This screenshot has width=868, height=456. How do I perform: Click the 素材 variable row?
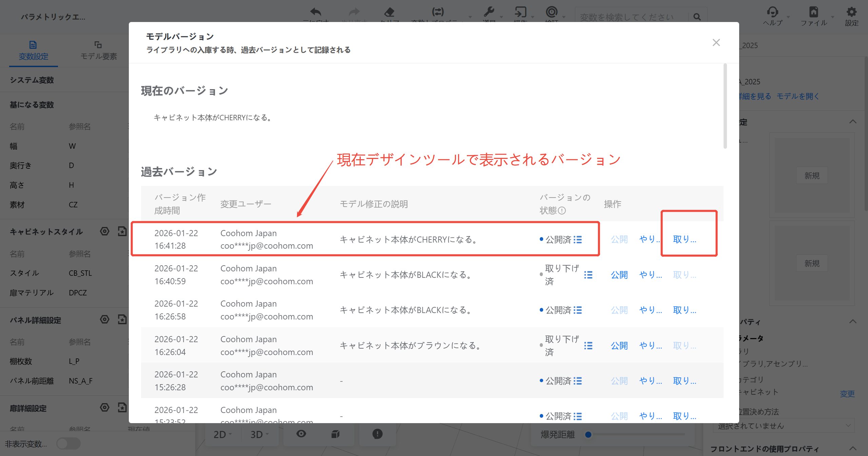coord(64,205)
